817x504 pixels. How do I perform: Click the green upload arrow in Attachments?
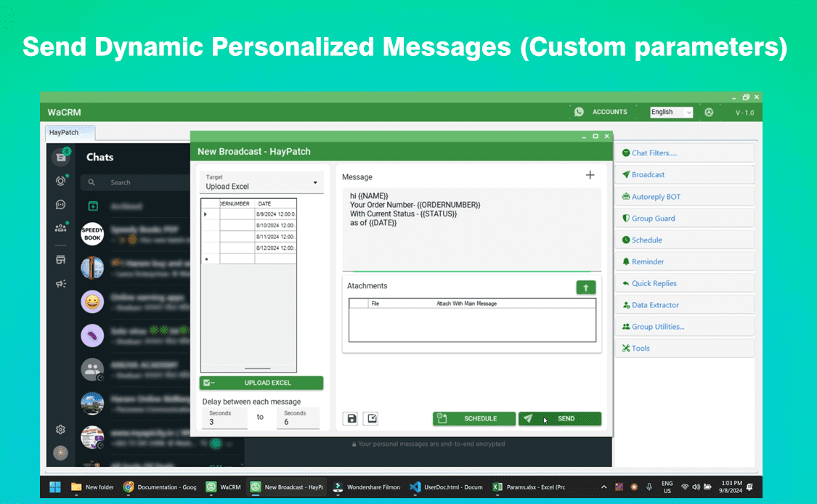(x=586, y=287)
